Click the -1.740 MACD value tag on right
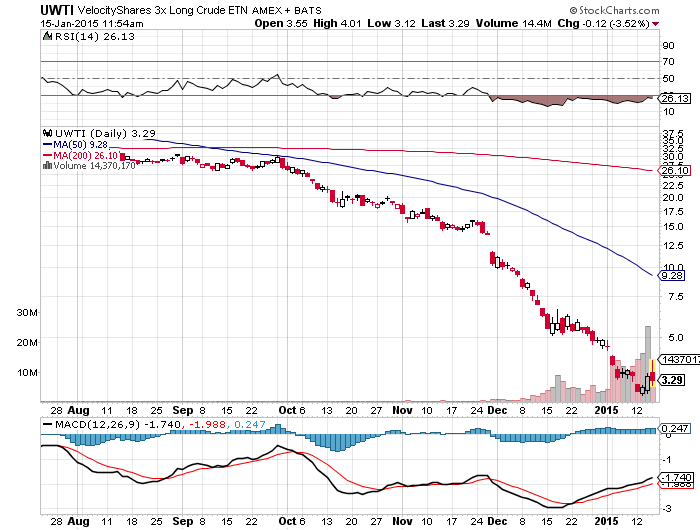This screenshot has height=530, width=700. (x=675, y=477)
